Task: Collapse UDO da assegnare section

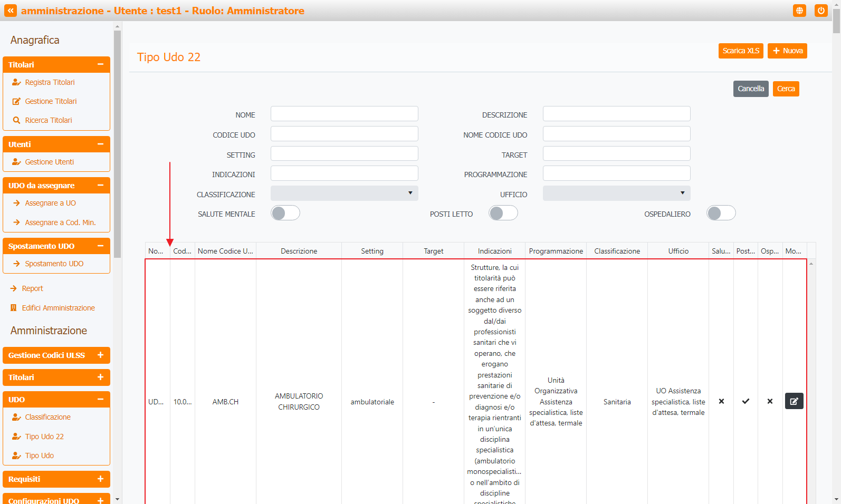Action: coord(100,185)
